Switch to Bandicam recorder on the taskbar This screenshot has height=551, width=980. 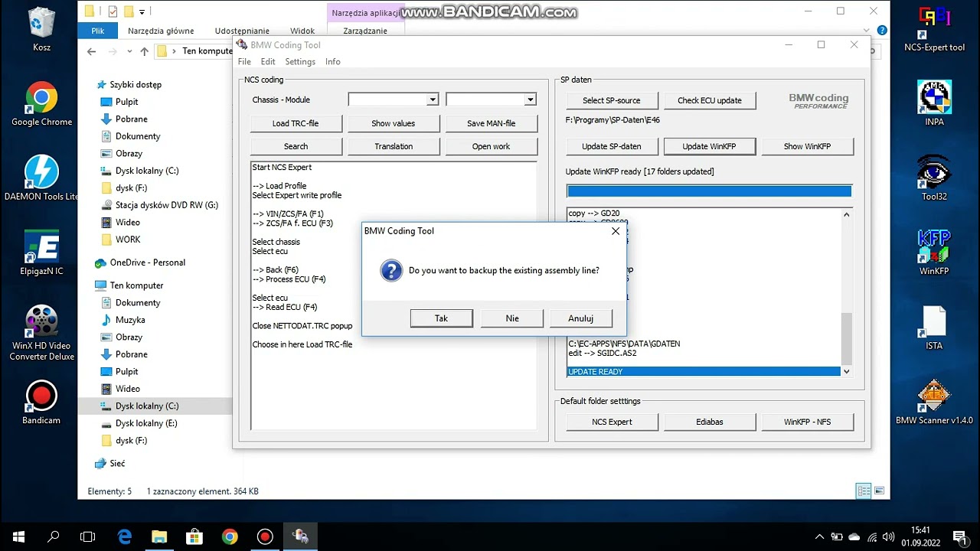tap(265, 536)
